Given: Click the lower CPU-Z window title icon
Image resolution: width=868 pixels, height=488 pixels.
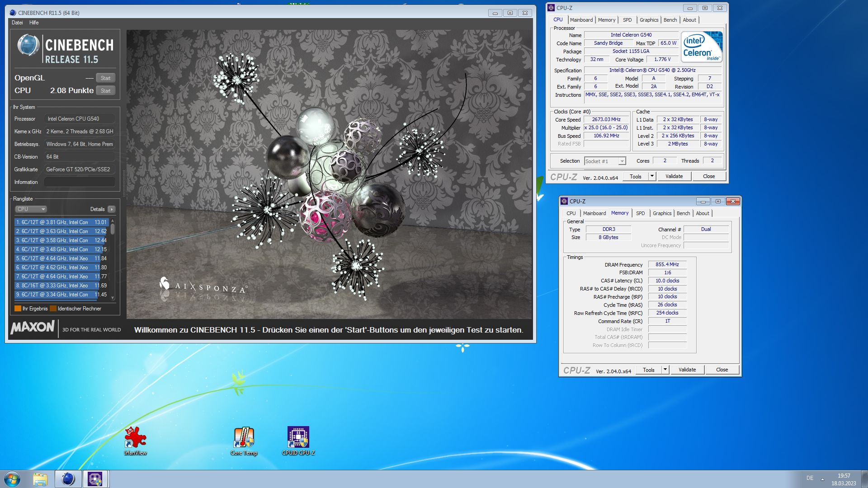Looking at the screenshot, I should pos(564,201).
